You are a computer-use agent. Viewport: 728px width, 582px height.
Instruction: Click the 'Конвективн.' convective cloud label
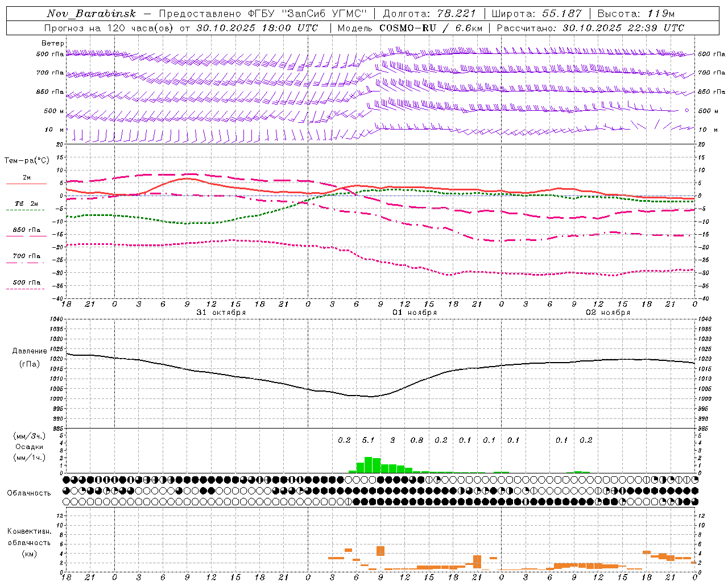30,531
